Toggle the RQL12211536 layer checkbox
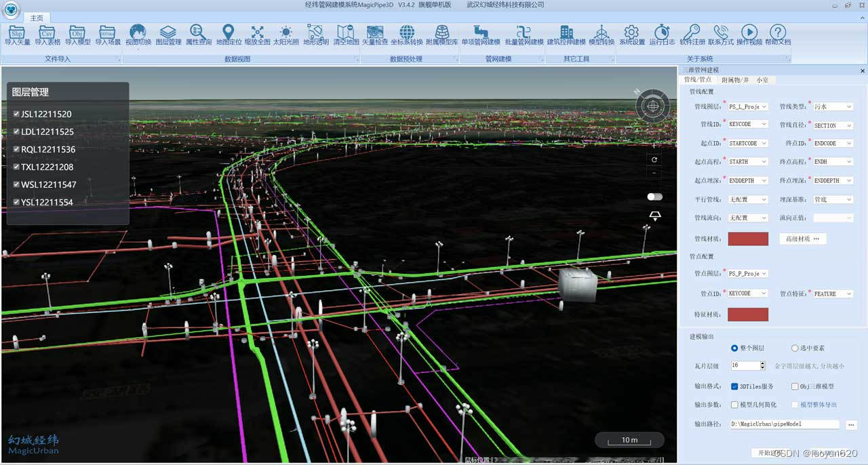Screen dimensions: 868x465 16,149
